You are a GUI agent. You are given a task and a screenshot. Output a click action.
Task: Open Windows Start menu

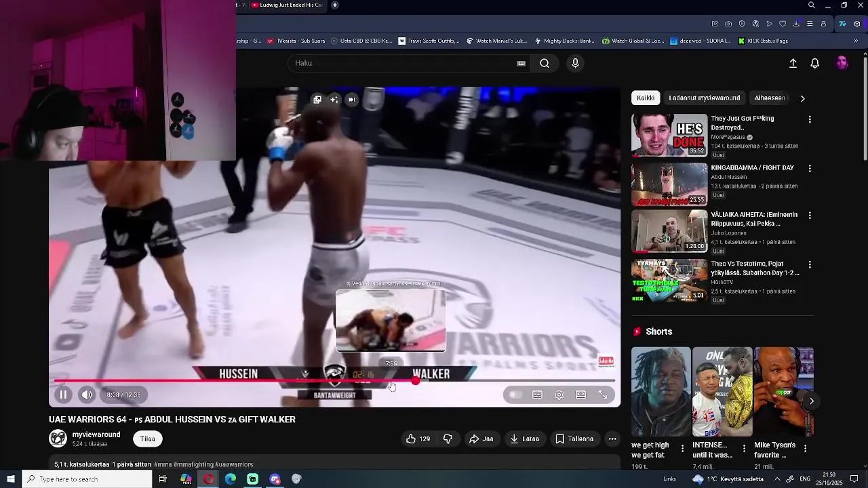pyautogui.click(x=11, y=479)
